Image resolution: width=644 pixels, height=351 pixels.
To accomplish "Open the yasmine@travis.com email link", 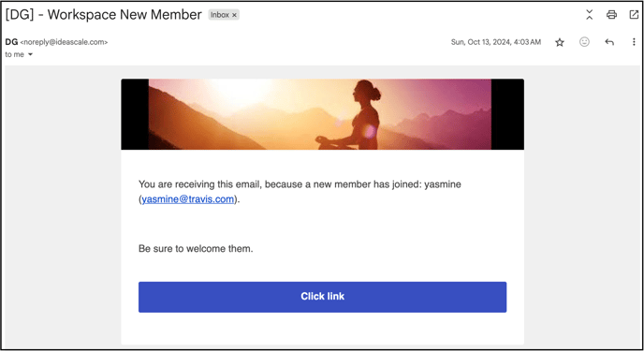I will coord(188,199).
